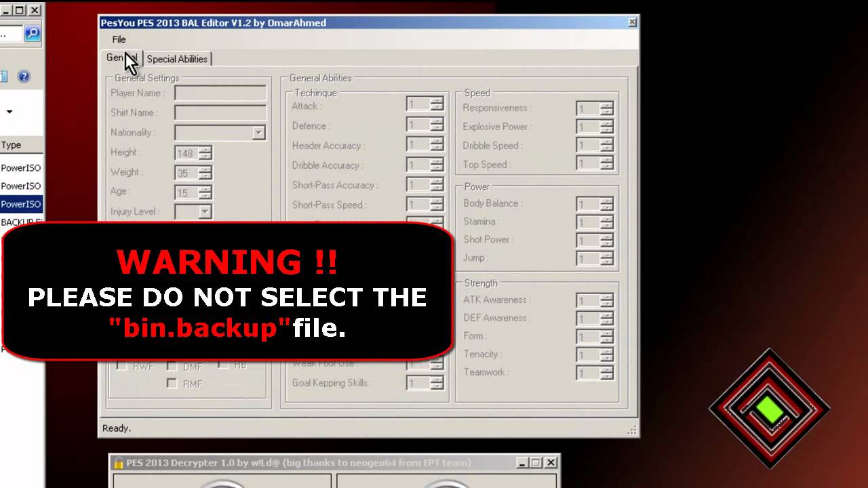Select the highlighted PowerISO row in the file list
The image size is (868, 488).
coord(21,204)
